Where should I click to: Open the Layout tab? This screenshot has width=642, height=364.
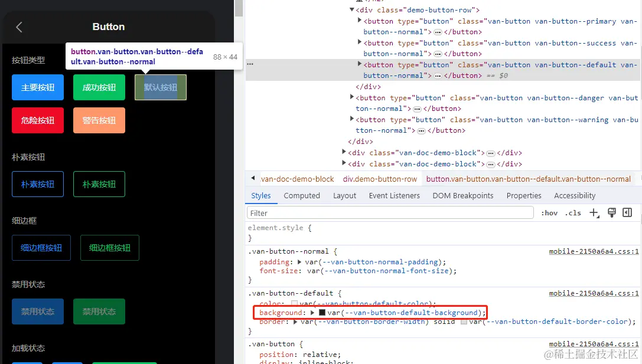click(x=344, y=195)
